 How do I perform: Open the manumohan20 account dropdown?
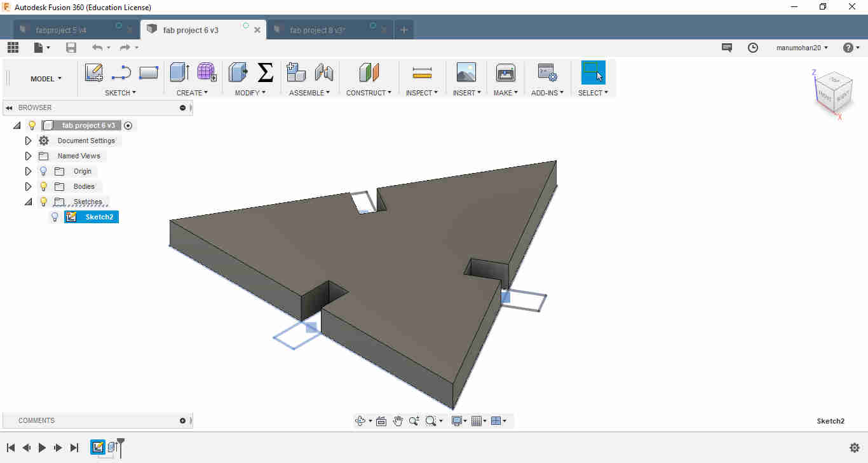(x=802, y=48)
